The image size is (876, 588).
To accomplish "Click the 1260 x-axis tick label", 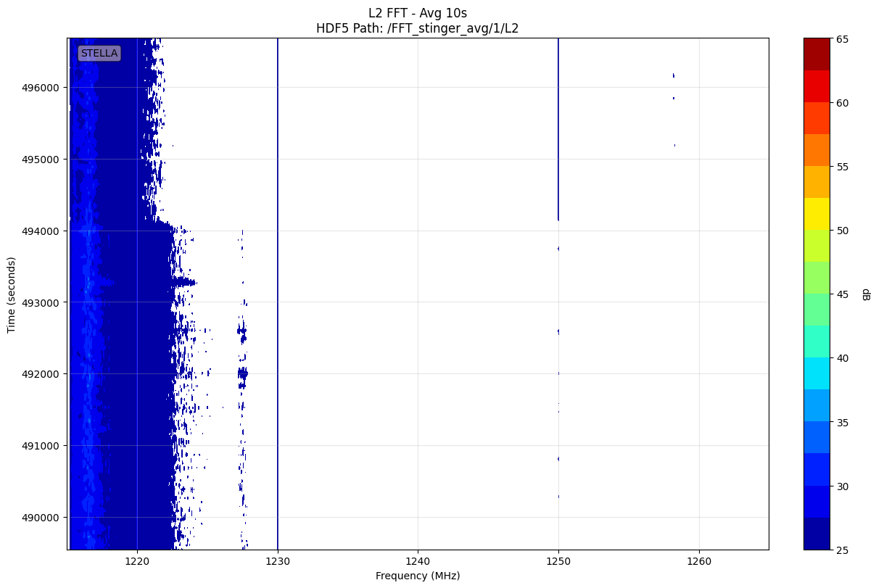I will (x=698, y=560).
